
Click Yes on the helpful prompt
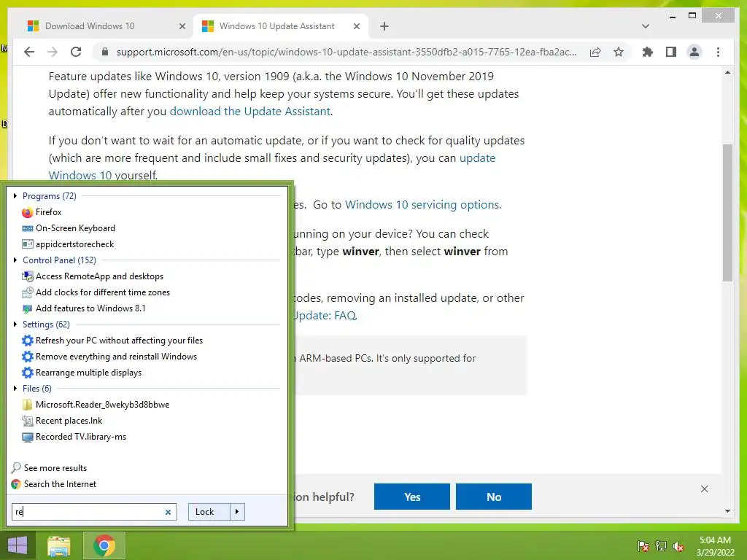[x=412, y=497]
